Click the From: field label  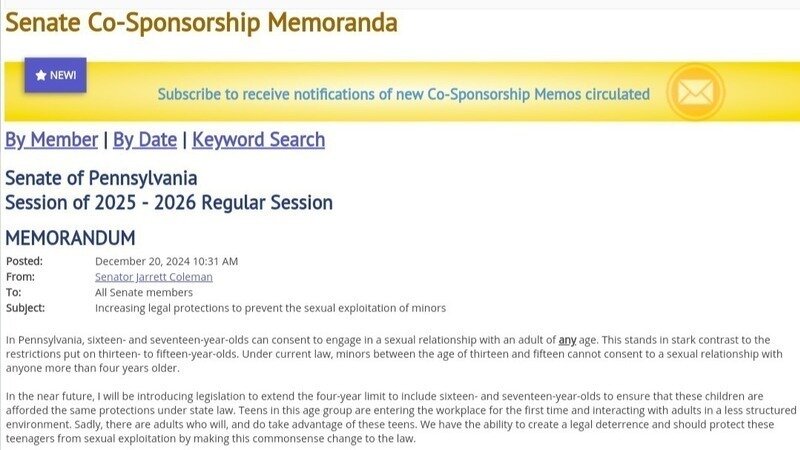(20, 276)
